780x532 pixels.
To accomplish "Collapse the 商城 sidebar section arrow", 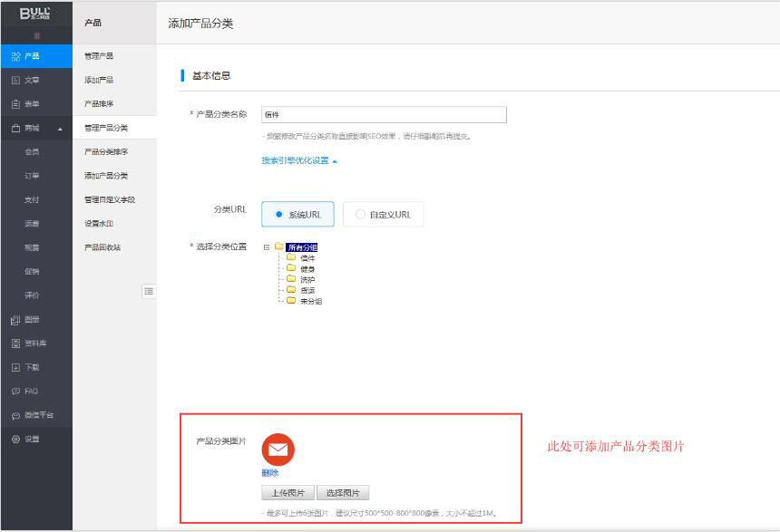I will pyautogui.click(x=61, y=129).
